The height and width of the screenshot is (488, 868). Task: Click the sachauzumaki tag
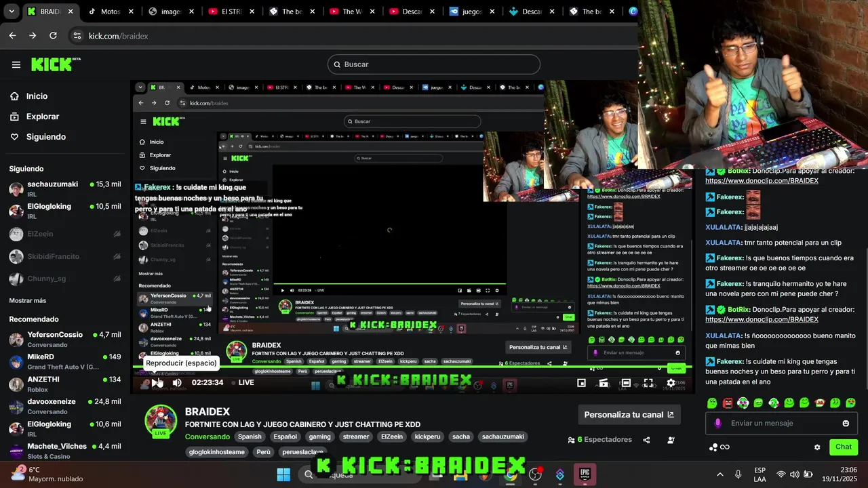click(x=503, y=437)
